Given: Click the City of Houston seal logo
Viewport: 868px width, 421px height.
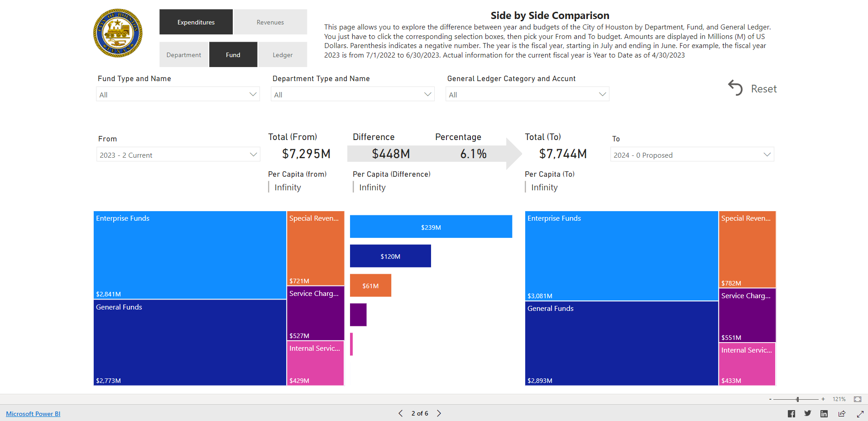Looking at the screenshot, I should tap(118, 33).
